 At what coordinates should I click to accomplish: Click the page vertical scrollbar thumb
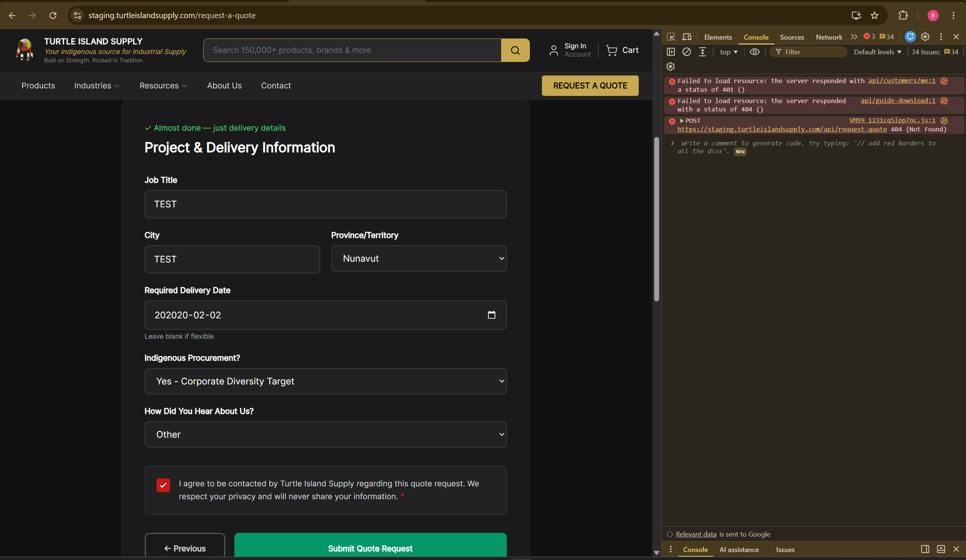(x=656, y=218)
